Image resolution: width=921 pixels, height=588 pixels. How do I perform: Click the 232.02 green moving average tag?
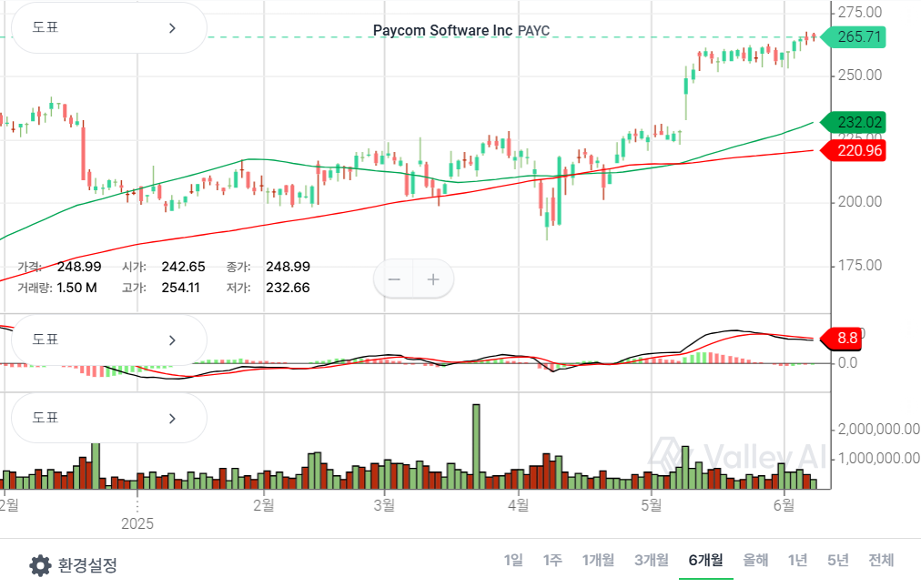pyautogui.click(x=854, y=122)
